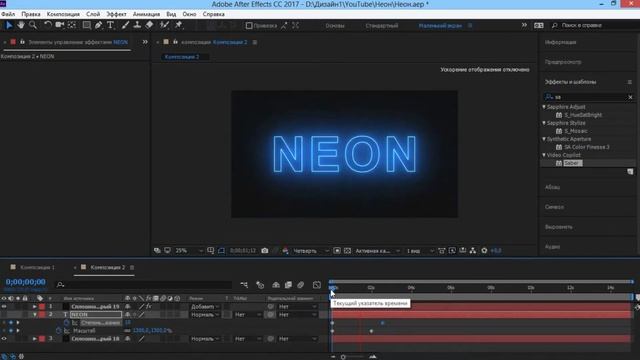Open the Graph Editor icon in timeline

(317, 285)
